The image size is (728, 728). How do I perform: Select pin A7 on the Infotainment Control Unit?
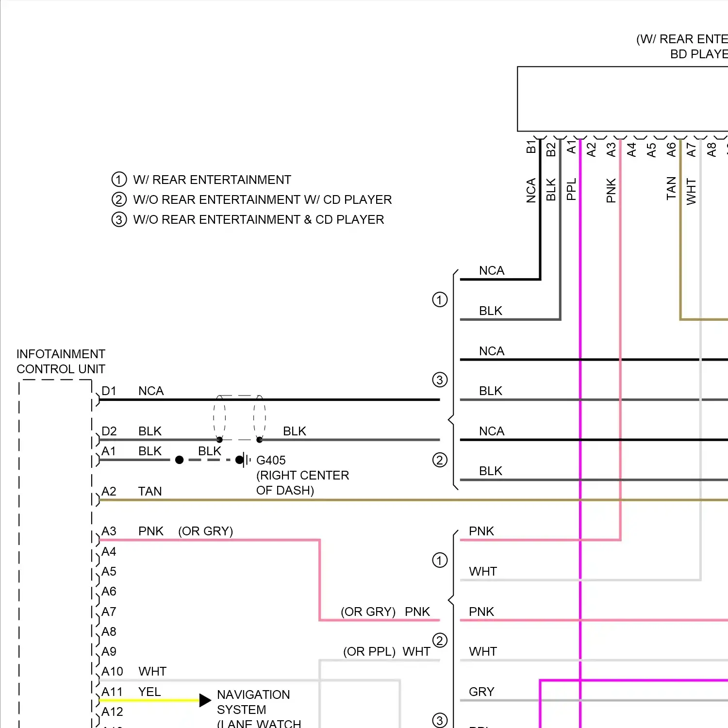(109, 612)
